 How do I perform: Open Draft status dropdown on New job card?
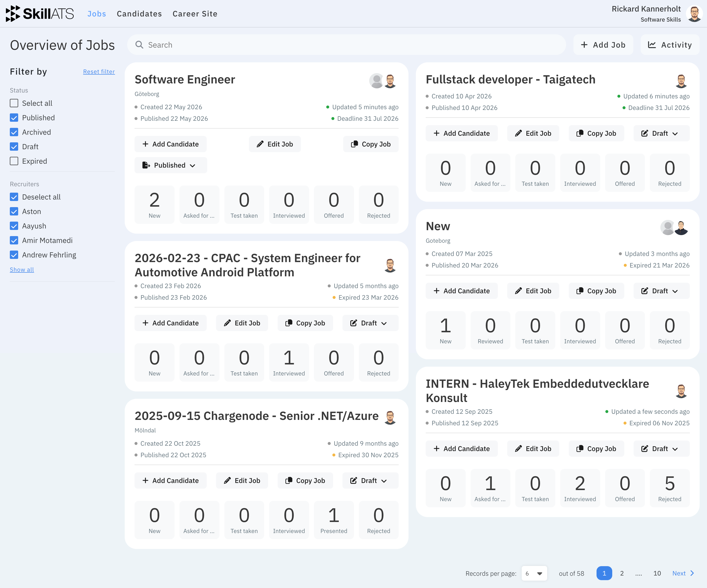click(661, 291)
